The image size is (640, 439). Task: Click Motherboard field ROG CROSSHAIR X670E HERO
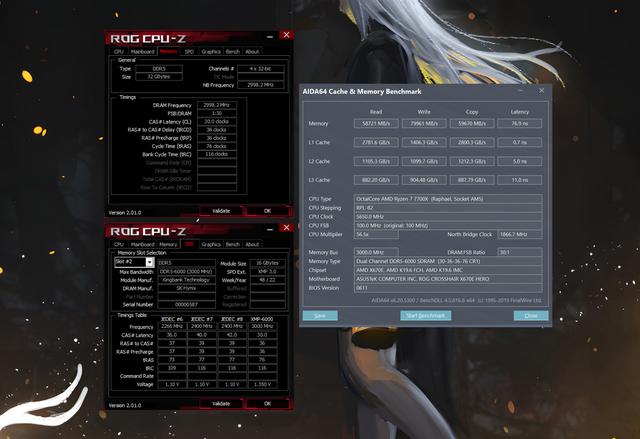[448, 279]
